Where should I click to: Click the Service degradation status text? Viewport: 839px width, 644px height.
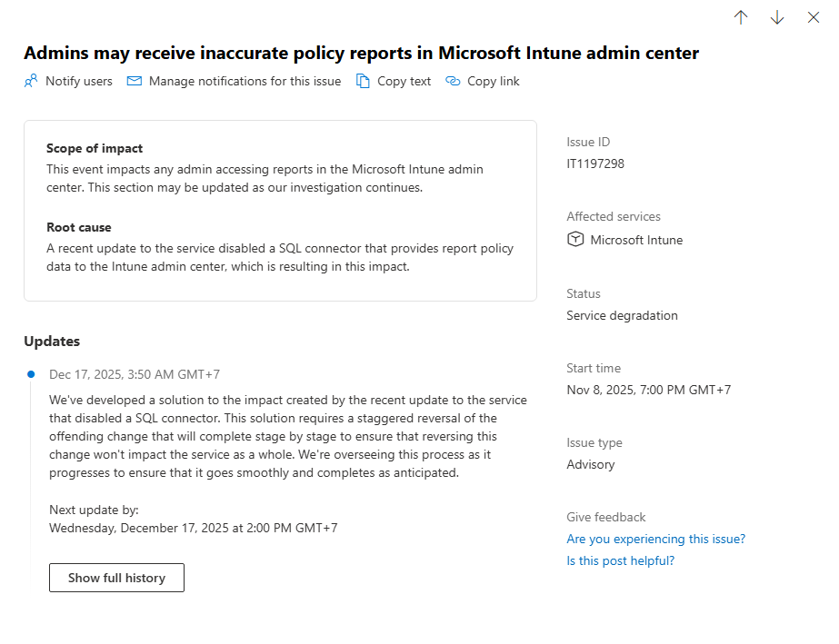tap(622, 315)
